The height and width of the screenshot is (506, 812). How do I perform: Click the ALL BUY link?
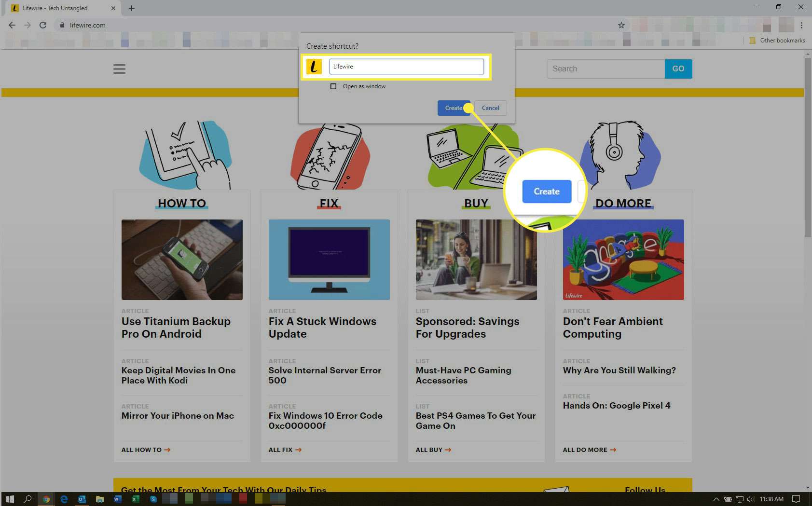pyautogui.click(x=433, y=450)
